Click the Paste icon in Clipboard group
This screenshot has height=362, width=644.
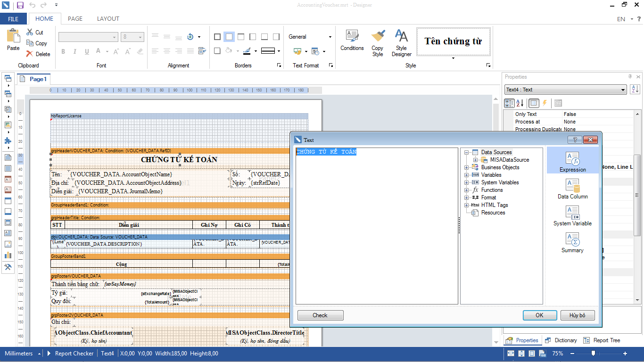coord(13,36)
